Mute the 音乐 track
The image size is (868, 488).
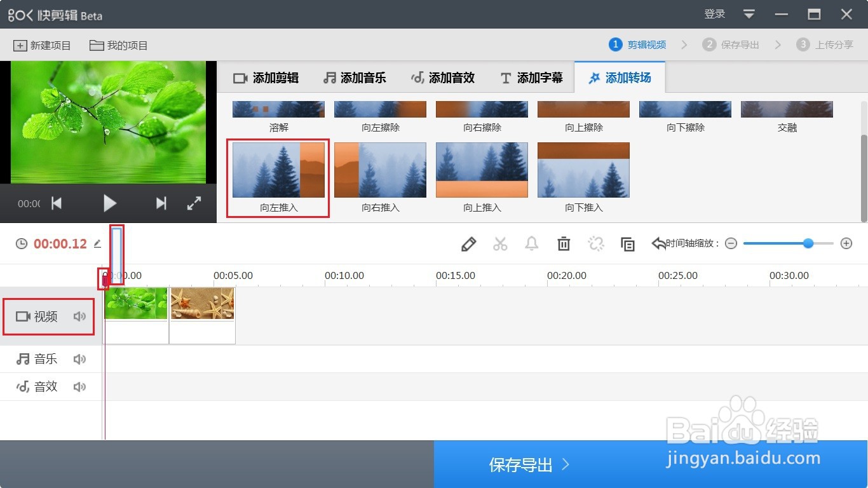(79, 358)
